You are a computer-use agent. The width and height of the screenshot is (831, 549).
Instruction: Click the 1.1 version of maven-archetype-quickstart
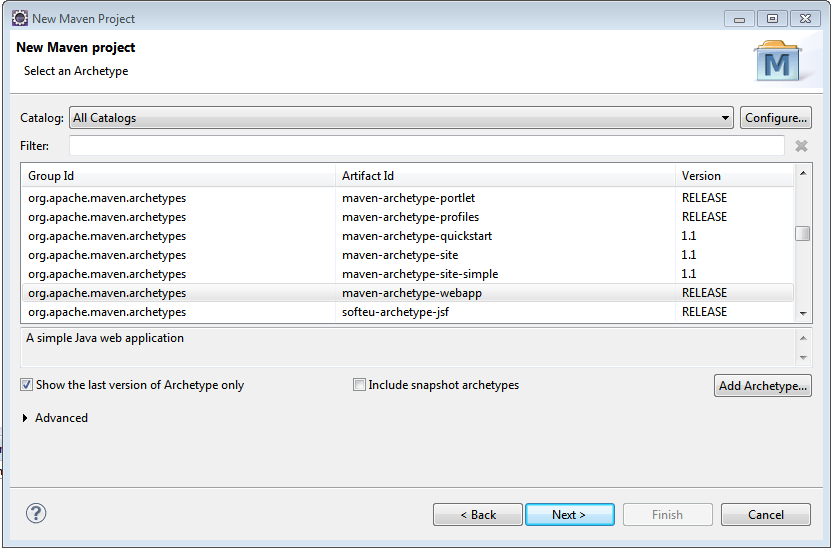click(x=689, y=236)
